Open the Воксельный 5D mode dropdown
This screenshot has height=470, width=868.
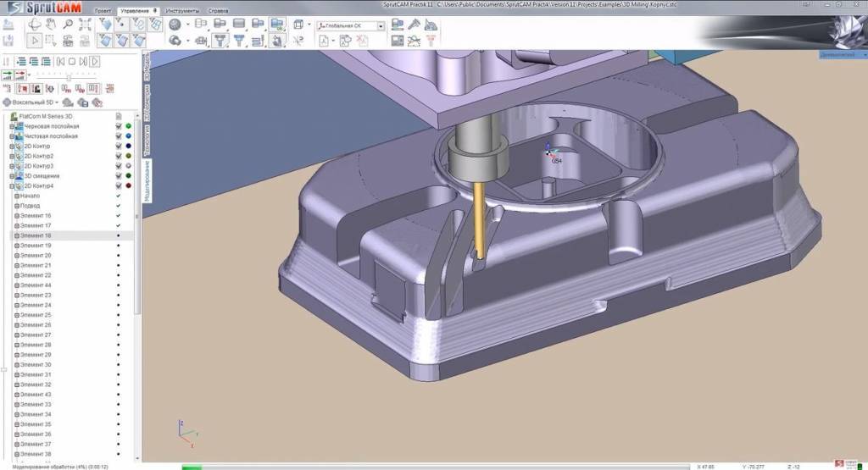click(56, 102)
